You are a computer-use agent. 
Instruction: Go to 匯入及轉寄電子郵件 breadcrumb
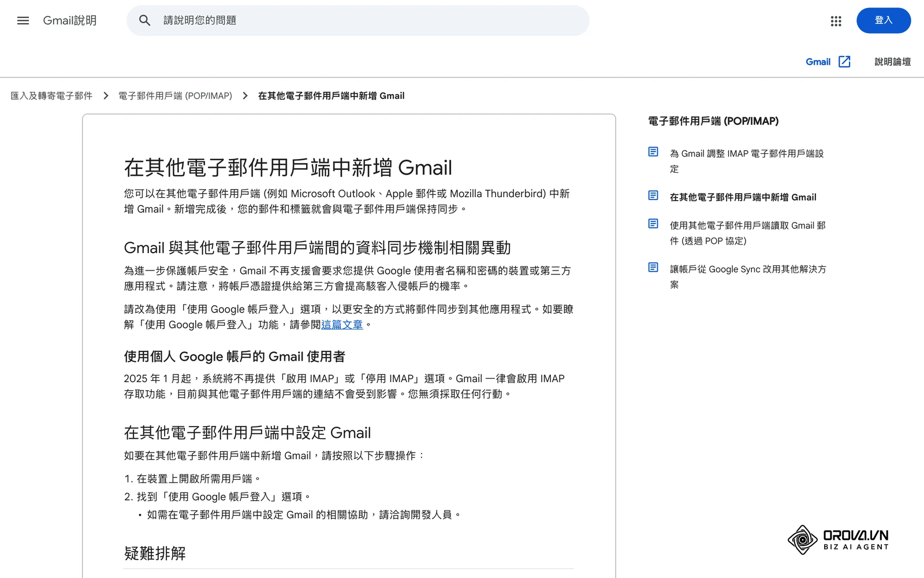[x=51, y=96]
